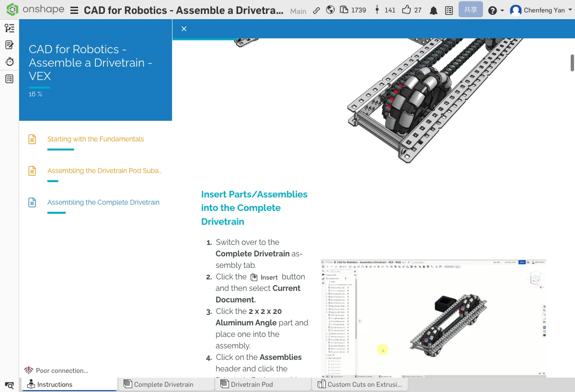This screenshot has width=575, height=392.
Task: Open Starting with the Fundamentals lesson
Action: pyautogui.click(x=95, y=139)
